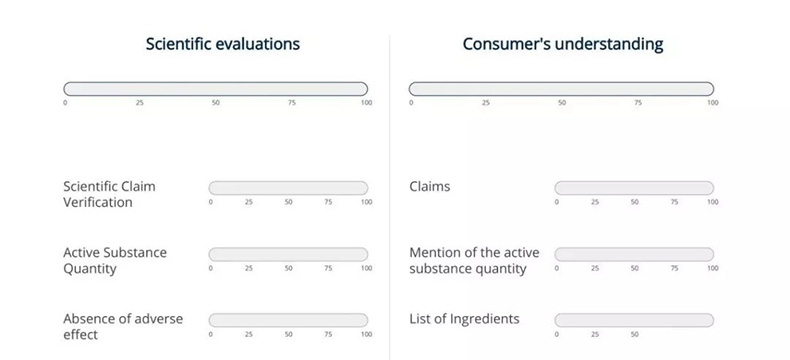
Task: Click the Absence of adverse effect bar
Action: pos(288,320)
